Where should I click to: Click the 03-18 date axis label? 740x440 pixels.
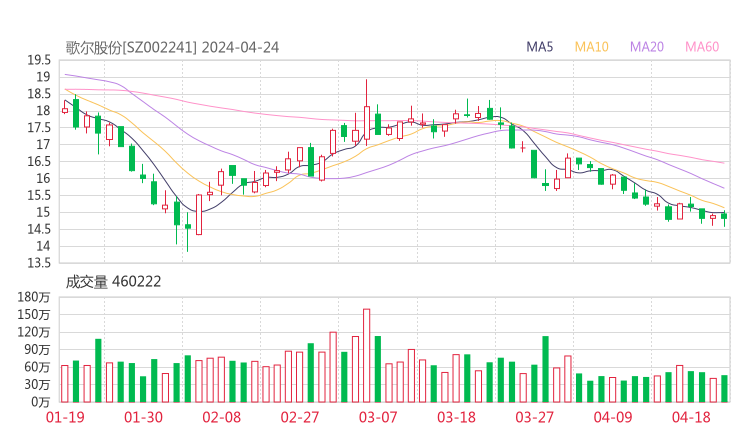[x=456, y=417]
